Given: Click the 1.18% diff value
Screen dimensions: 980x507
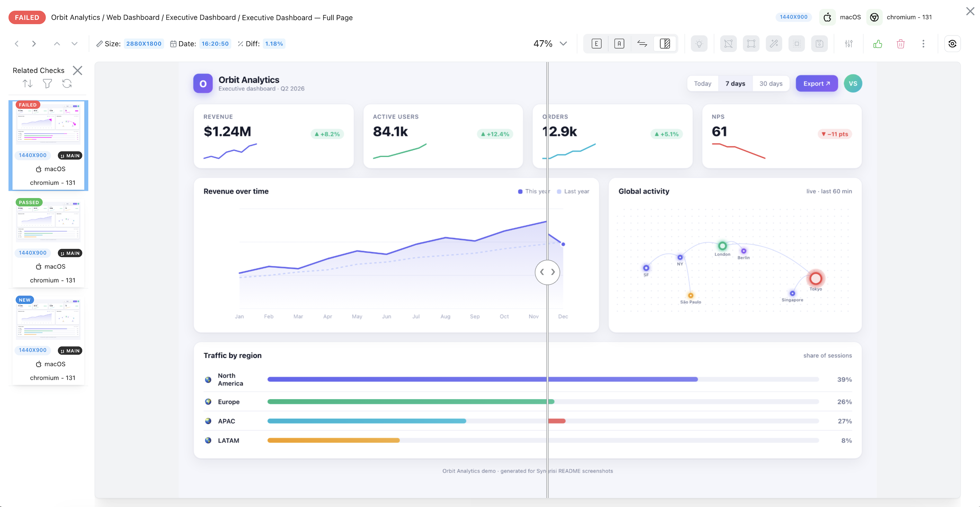Looking at the screenshot, I should 274,44.
